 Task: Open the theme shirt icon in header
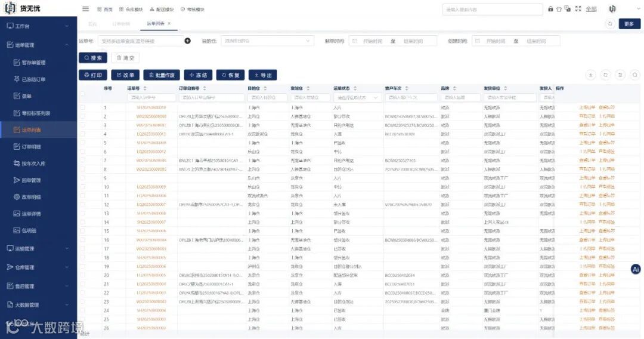pos(559,8)
